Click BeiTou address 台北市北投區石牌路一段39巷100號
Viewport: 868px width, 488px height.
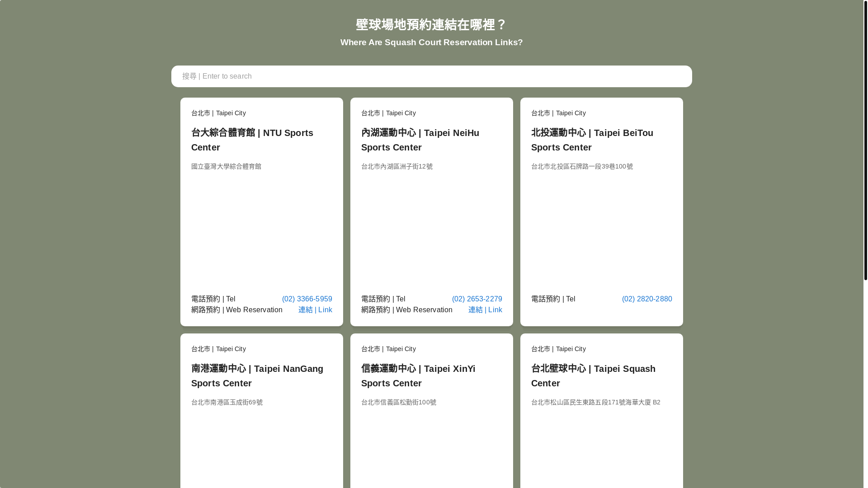point(582,167)
